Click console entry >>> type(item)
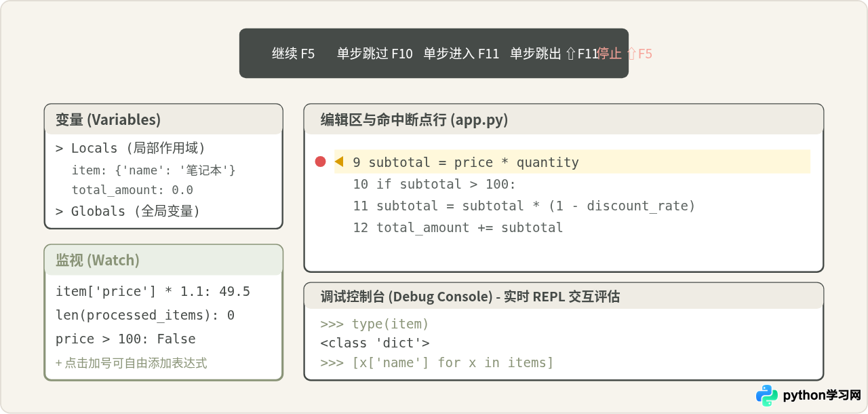The width and height of the screenshot is (868, 414). click(x=374, y=324)
